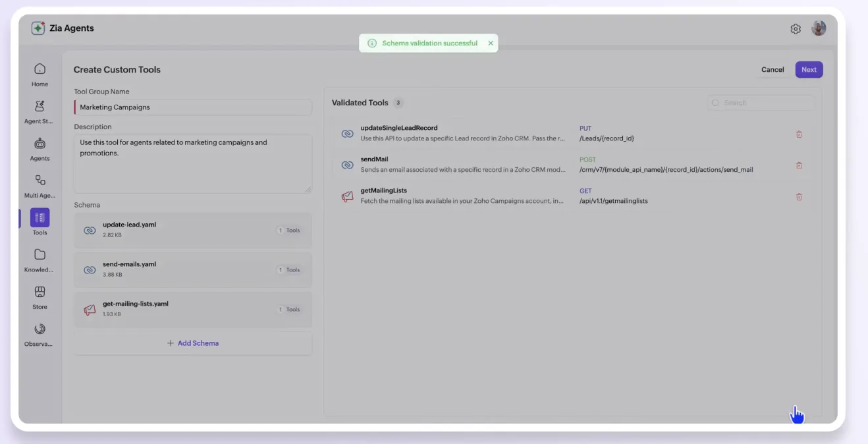Click the sendMail tool name
Image resolution: width=868 pixels, height=444 pixels.
pos(374,159)
